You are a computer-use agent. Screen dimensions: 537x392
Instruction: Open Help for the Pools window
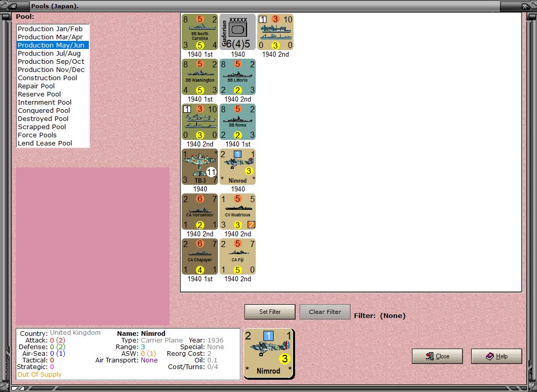(497, 356)
